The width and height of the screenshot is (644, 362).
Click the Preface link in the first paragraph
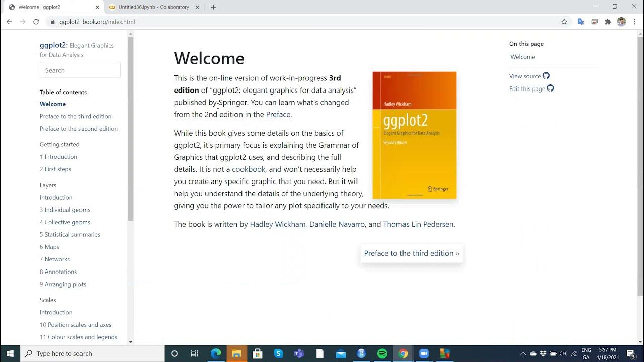click(278, 114)
